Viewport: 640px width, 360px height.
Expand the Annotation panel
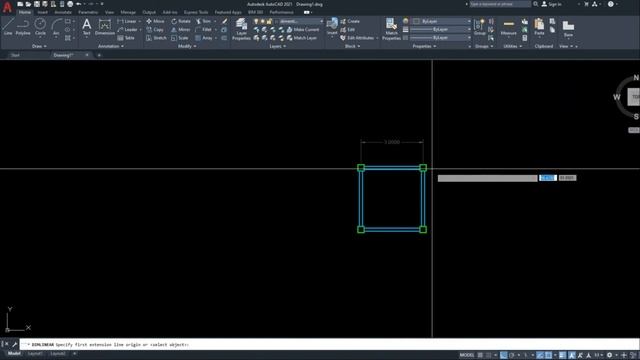point(111,46)
